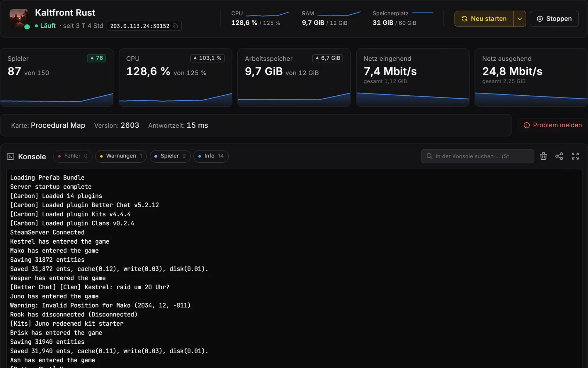Click the 'Procedural Map' map name

58,125
